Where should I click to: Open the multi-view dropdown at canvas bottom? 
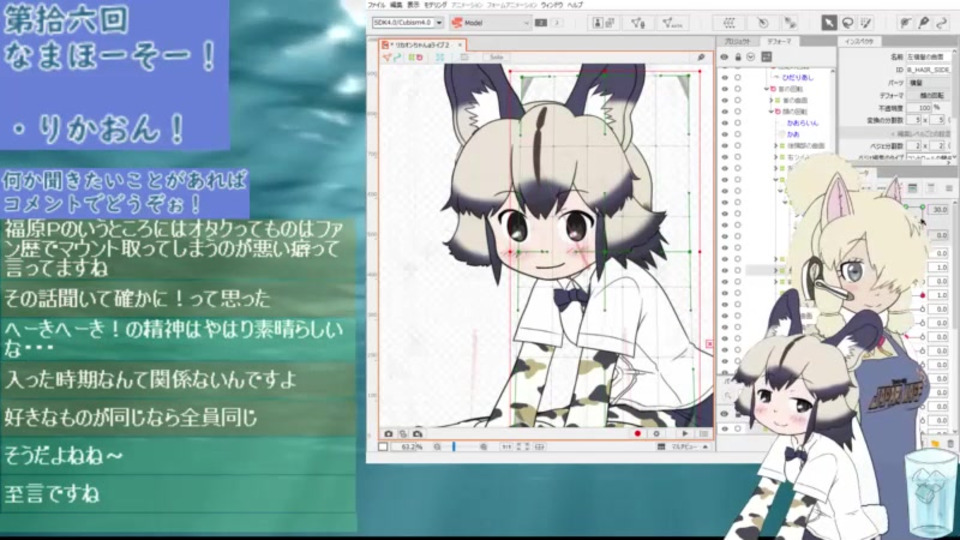[x=683, y=447]
